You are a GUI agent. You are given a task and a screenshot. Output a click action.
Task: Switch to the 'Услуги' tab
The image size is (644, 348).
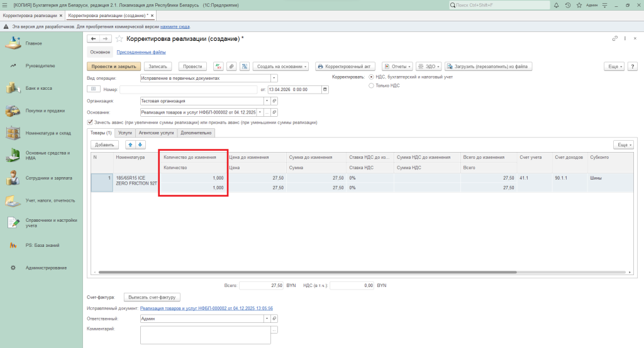125,133
